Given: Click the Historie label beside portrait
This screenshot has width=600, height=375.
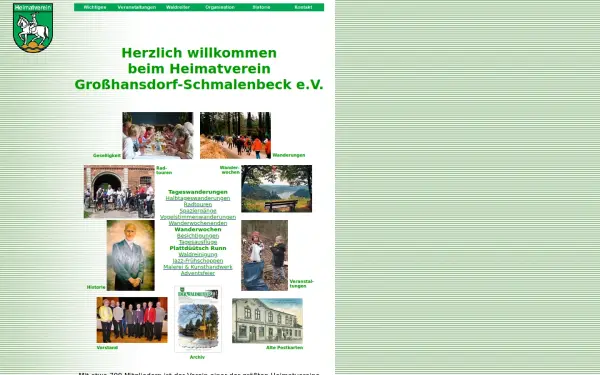Looking at the screenshot, I should (96, 287).
